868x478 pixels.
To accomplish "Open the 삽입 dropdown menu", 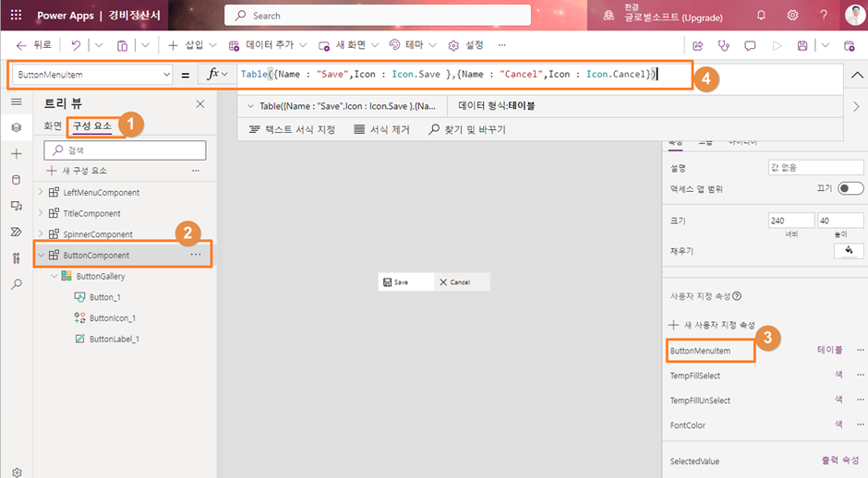I will click(212, 45).
